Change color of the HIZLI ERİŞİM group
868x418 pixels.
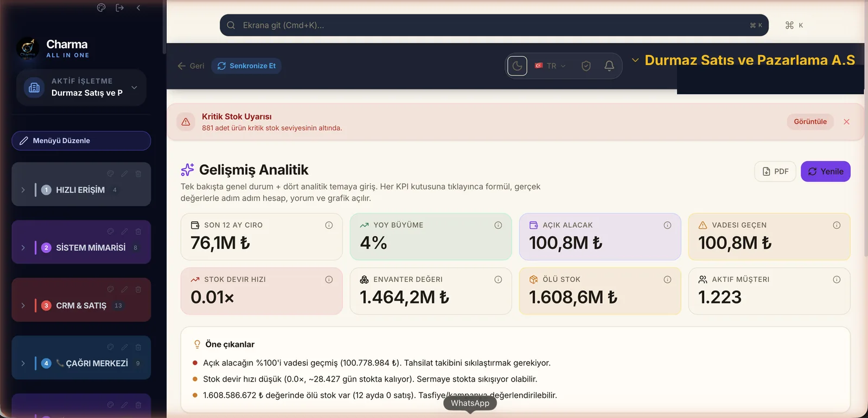111,173
